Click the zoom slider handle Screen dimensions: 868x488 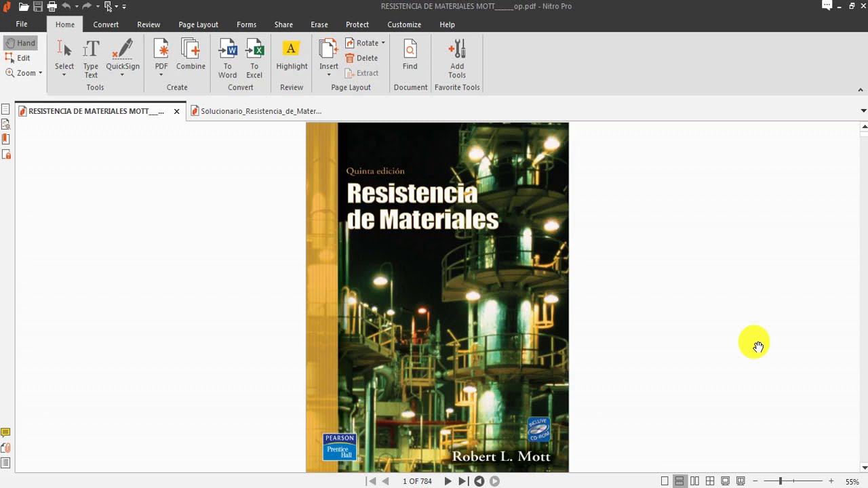tap(780, 481)
